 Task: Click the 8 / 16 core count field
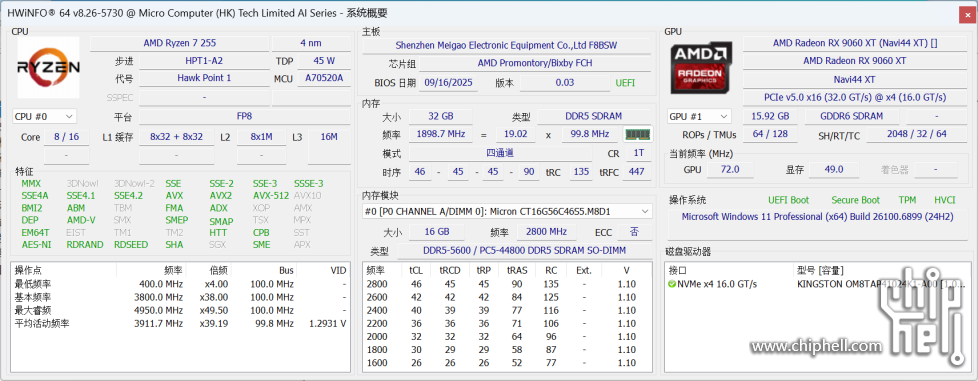(67, 137)
